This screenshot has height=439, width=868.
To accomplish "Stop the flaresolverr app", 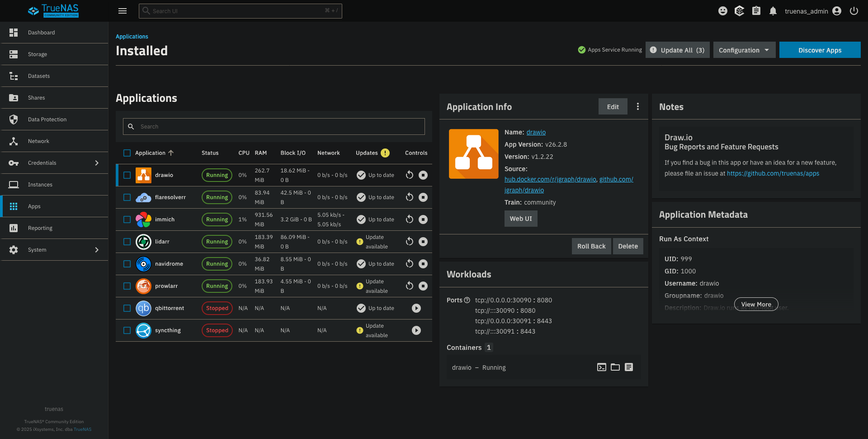I will point(423,197).
